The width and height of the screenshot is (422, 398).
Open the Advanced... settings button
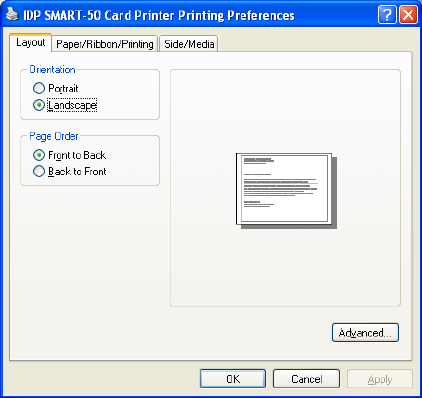click(365, 333)
